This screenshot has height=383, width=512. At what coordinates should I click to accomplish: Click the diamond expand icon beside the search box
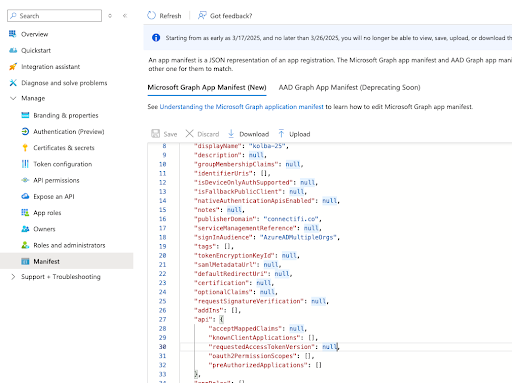tap(110, 15)
